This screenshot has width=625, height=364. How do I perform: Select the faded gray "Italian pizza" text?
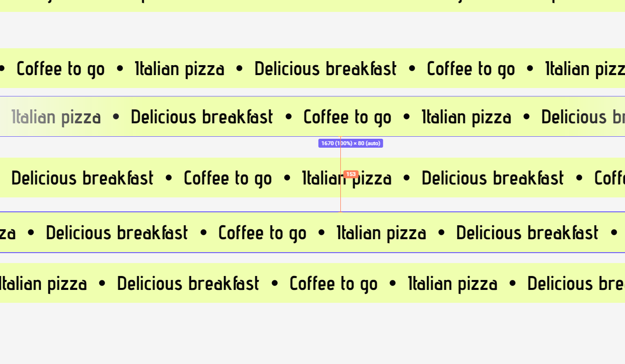[x=56, y=117]
